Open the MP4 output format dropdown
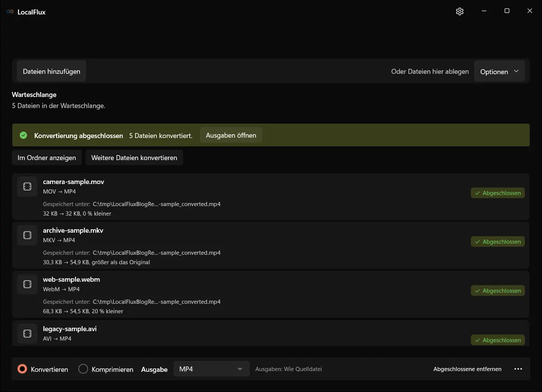This screenshot has height=392, width=542. click(211, 369)
